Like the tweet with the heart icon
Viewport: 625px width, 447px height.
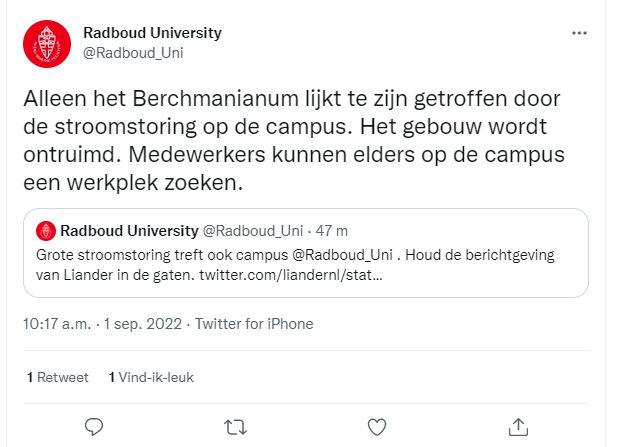coord(377,427)
